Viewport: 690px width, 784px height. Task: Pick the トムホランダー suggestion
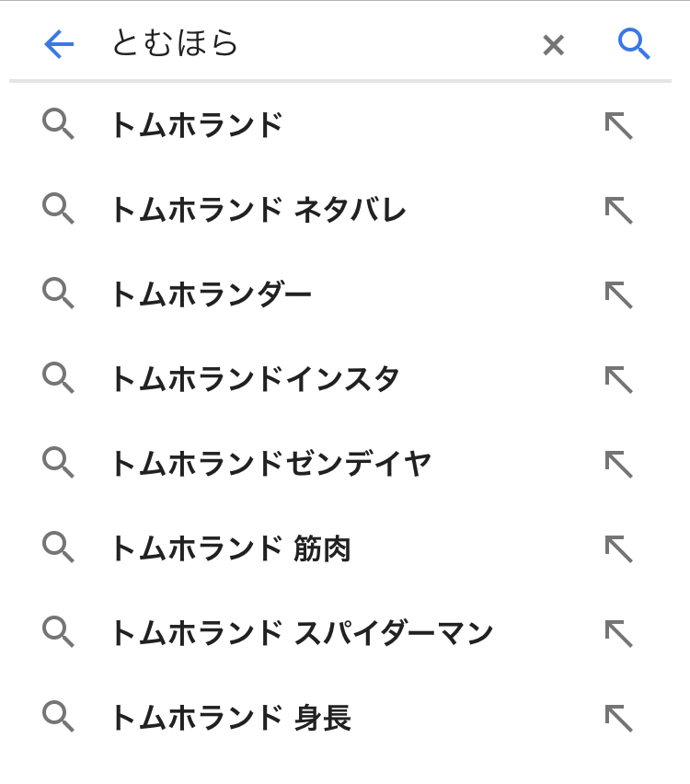211,294
